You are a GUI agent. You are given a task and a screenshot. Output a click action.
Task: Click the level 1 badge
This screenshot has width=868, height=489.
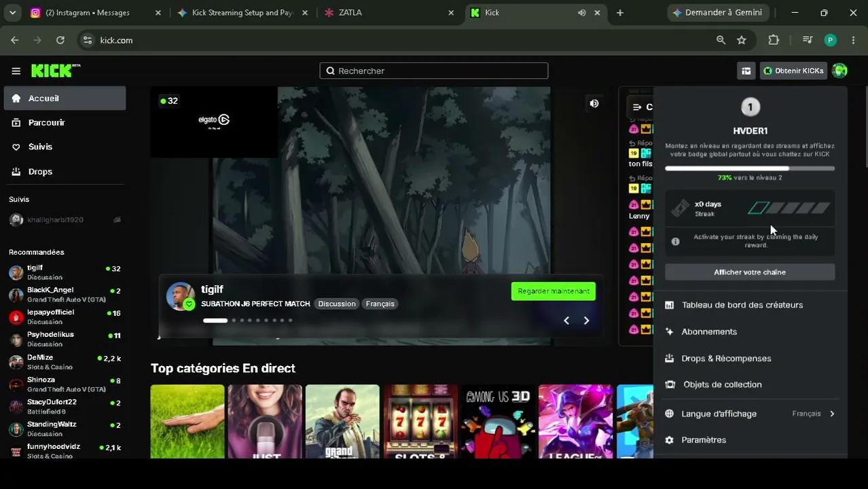pos(750,107)
